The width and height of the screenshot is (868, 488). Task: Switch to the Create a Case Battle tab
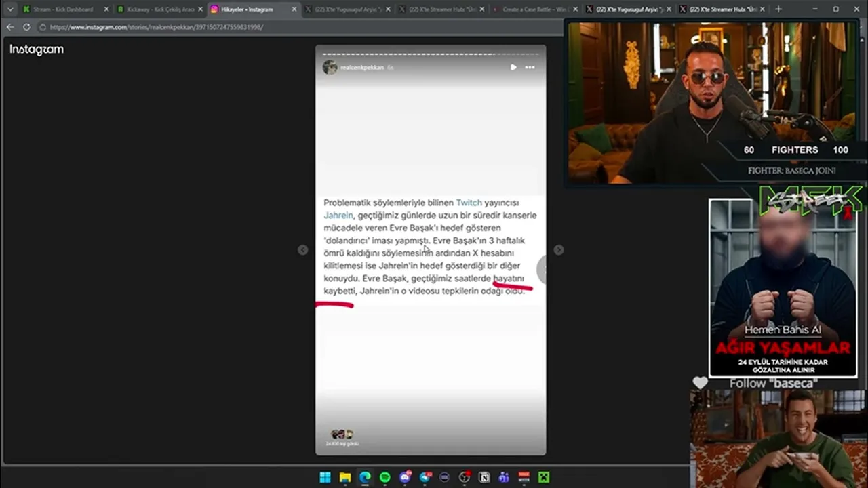tap(534, 9)
